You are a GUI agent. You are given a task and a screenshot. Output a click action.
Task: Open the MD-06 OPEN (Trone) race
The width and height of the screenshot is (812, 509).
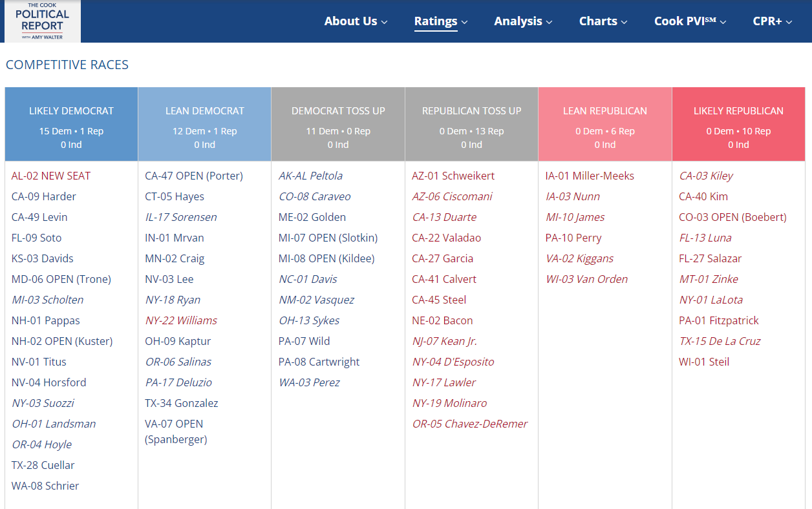[x=61, y=279]
